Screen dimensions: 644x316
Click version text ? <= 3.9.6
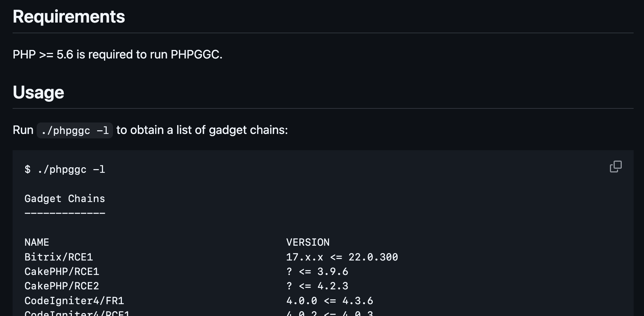point(317,272)
